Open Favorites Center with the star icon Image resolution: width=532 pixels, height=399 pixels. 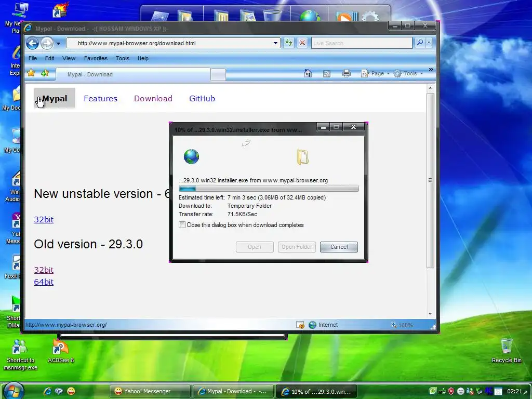(x=31, y=73)
